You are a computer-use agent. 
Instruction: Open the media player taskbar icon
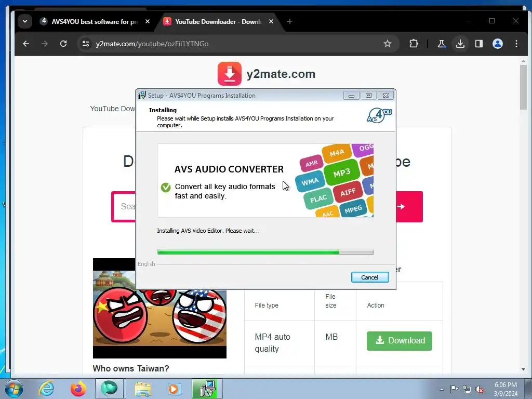pyautogui.click(x=174, y=389)
